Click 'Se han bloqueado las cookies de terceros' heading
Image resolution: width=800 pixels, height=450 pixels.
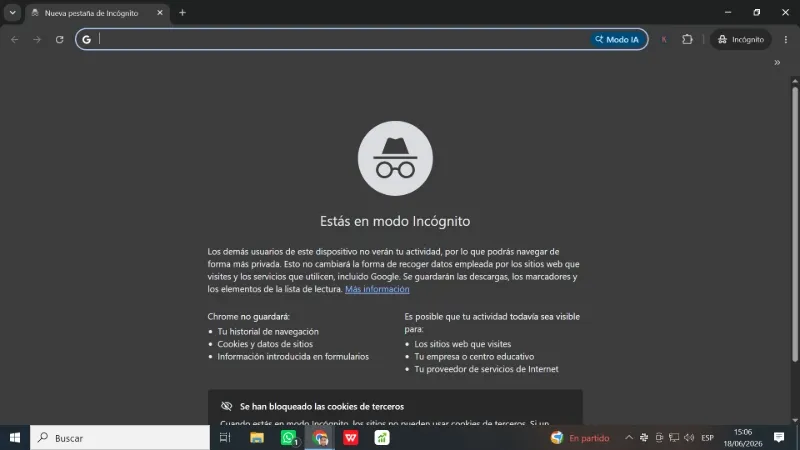(322, 407)
